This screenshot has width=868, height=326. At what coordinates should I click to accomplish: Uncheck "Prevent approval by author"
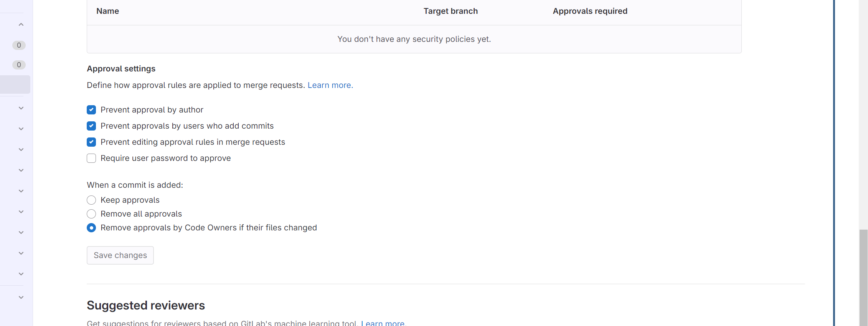point(91,110)
